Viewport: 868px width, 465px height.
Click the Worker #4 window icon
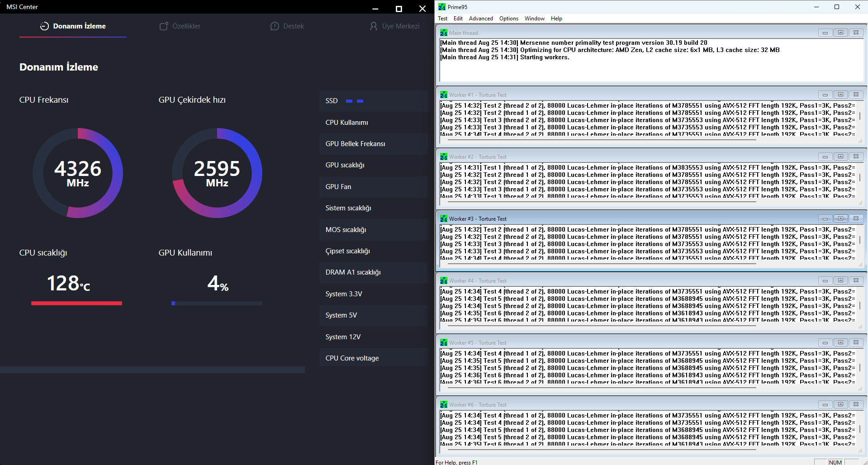click(444, 280)
